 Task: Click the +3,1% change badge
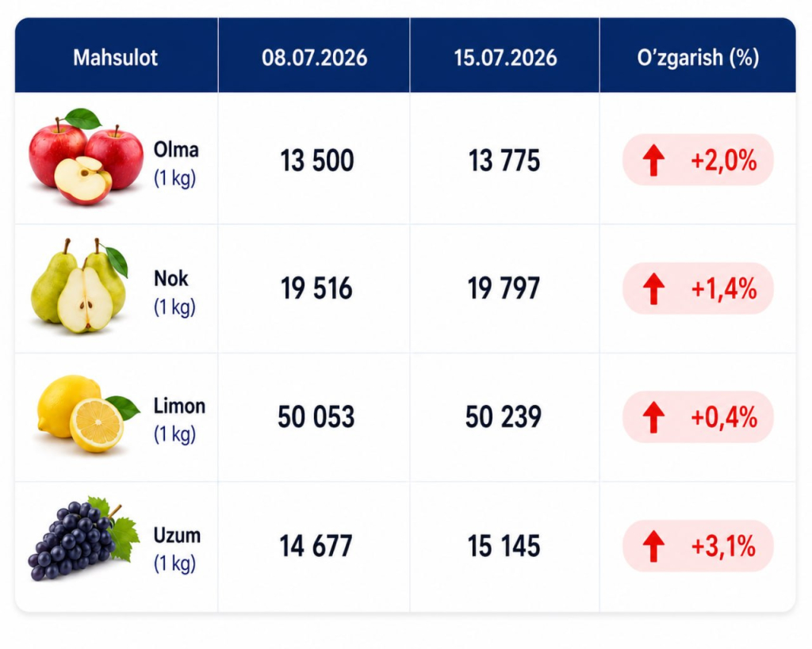(698, 546)
